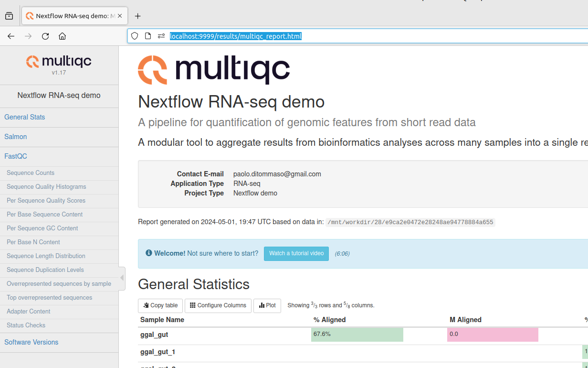
Task: Close the Nextflow RNA-seq demo tab
Action: click(120, 16)
